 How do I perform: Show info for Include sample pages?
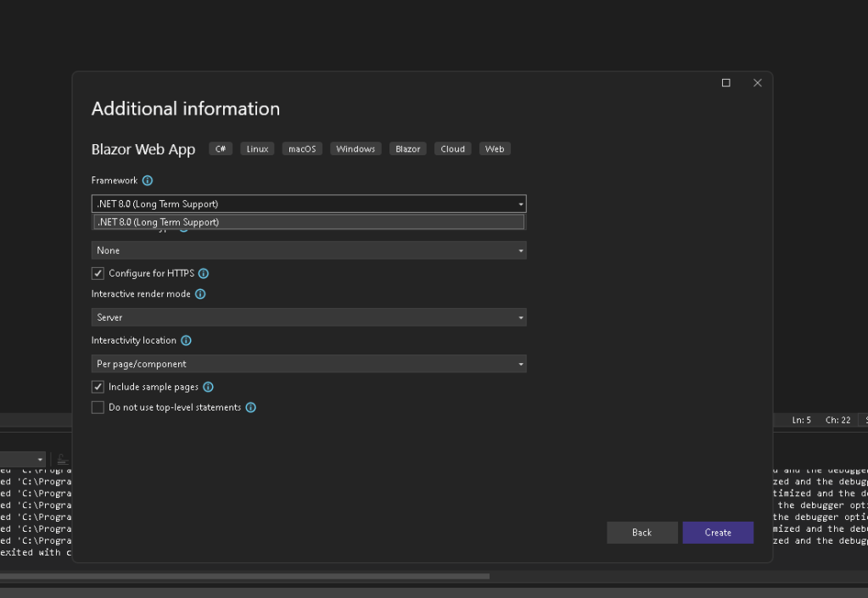pos(208,388)
